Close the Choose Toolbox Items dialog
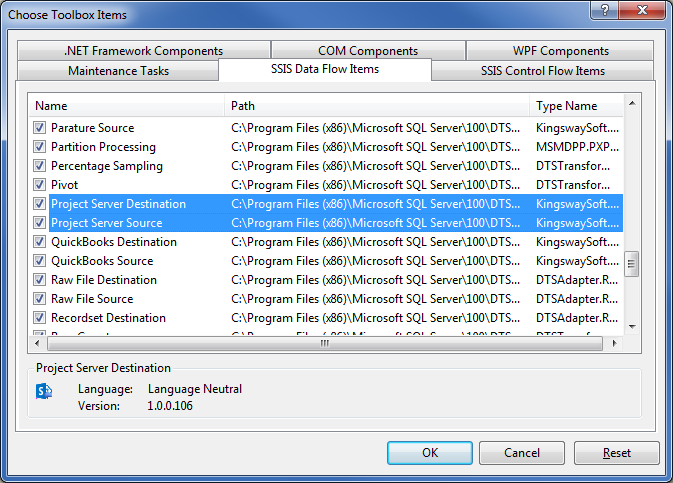The width and height of the screenshot is (673, 483). (x=642, y=10)
